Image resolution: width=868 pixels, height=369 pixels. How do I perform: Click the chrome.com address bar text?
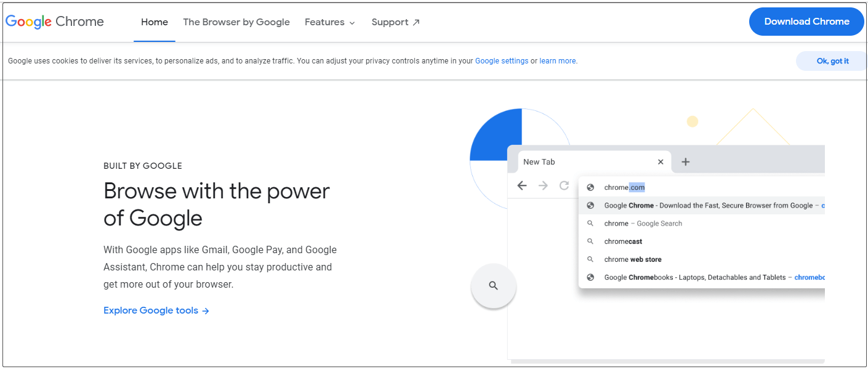(x=624, y=187)
